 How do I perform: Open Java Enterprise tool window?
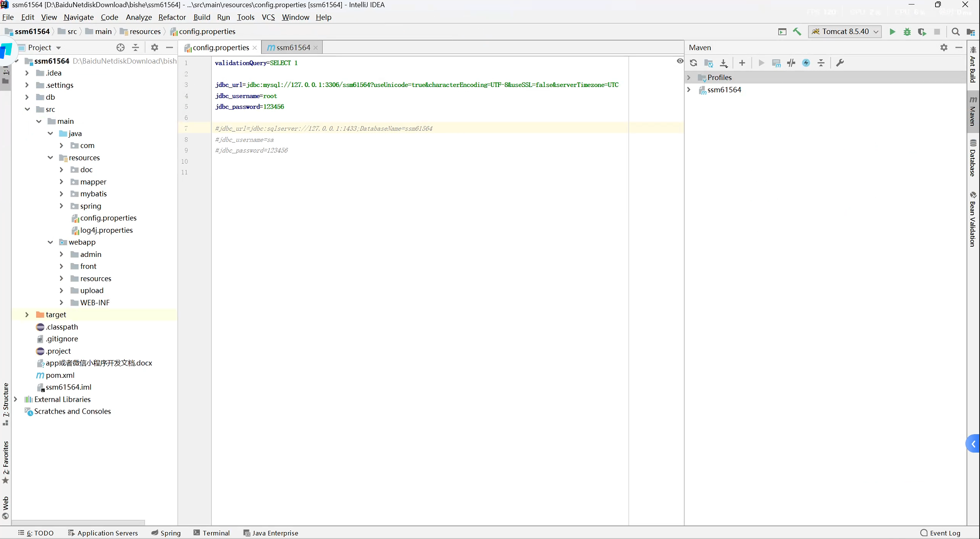(x=270, y=533)
